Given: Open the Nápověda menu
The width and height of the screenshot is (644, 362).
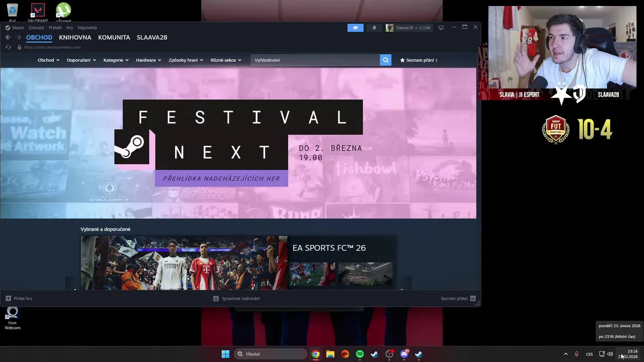Looking at the screenshot, I should tap(87, 28).
